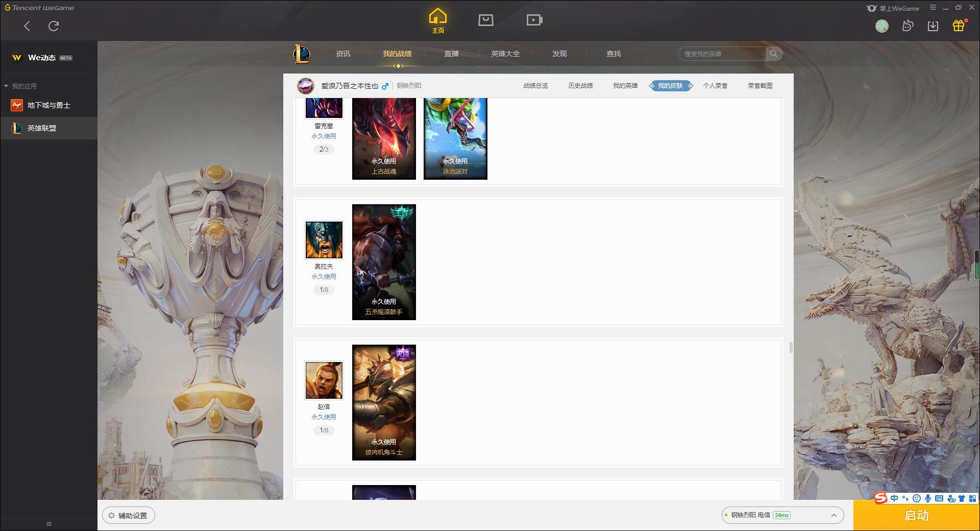Viewport: 980px width, 531px height.
Task: Click sidebar bottom collapse handle icon
Action: coord(49,524)
